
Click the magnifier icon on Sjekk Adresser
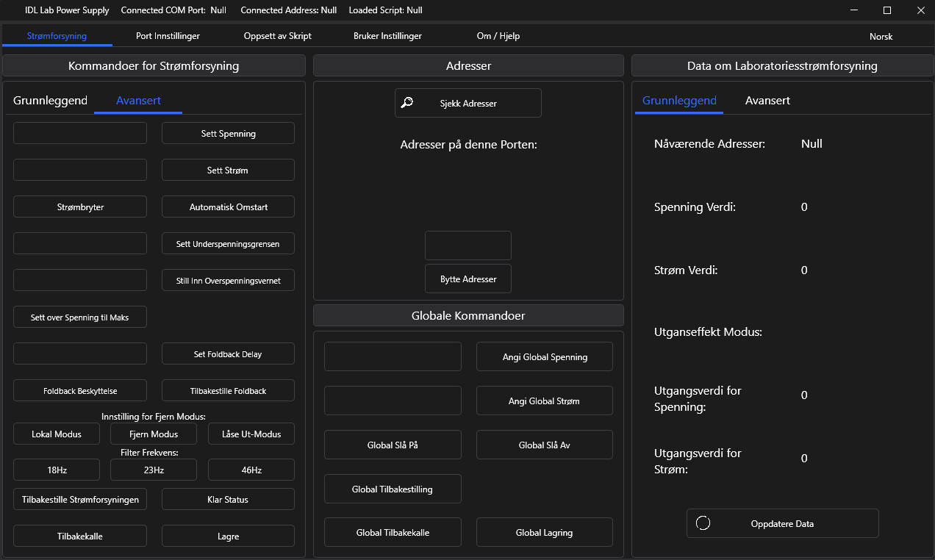406,103
